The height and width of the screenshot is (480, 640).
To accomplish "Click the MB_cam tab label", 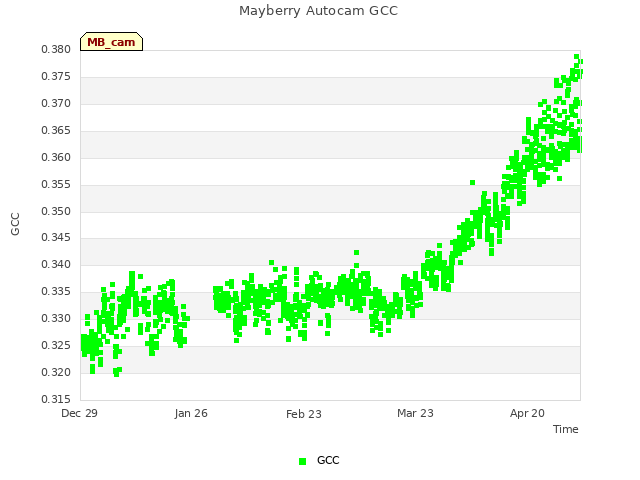I will pos(111,42).
